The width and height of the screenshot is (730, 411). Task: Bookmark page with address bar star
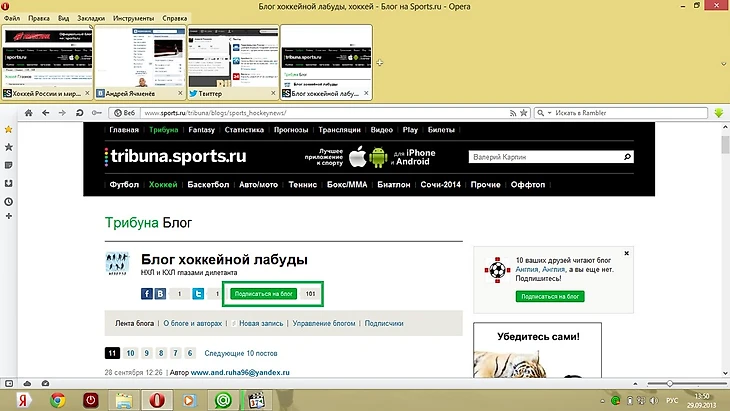pyautogui.click(x=524, y=113)
